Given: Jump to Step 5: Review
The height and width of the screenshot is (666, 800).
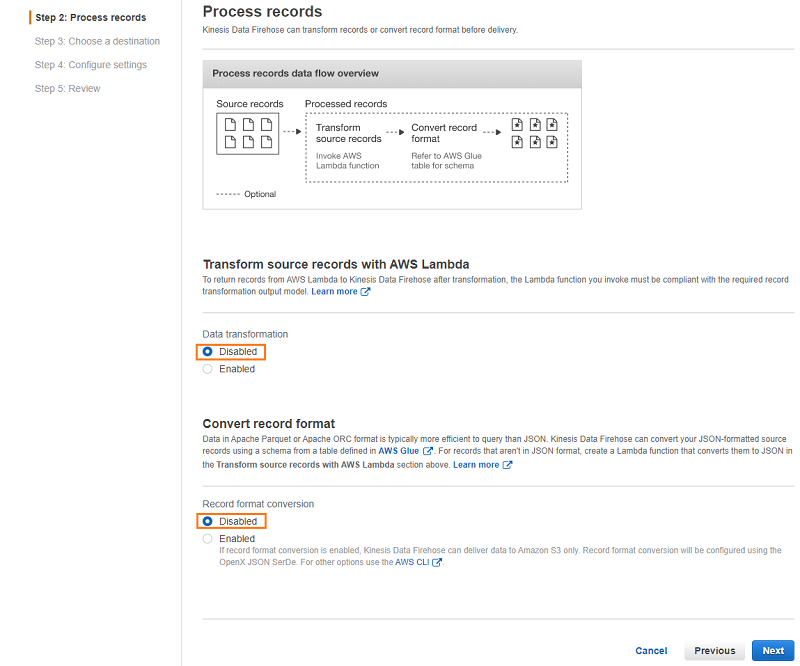Looking at the screenshot, I should 67,89.
